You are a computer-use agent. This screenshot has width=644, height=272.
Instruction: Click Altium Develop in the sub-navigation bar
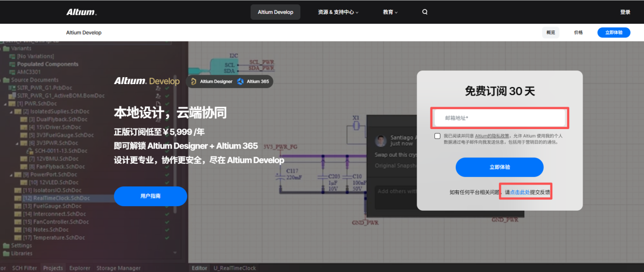click(x=84, y=33)
